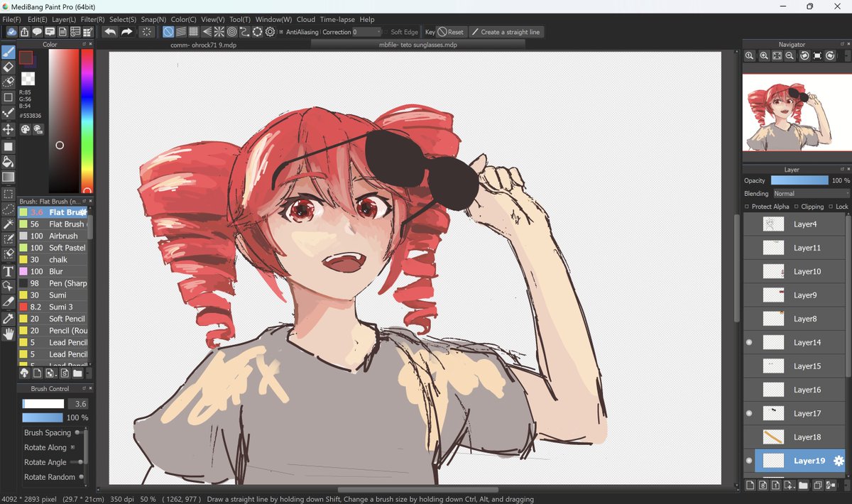Select the Lasso tool

[x=9, y=209]
